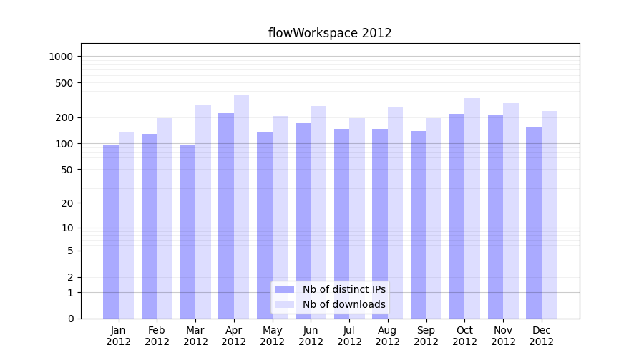Click the Nb of distinct IPs legend label
The image size is (644, 358).
[x=343, y=289]
